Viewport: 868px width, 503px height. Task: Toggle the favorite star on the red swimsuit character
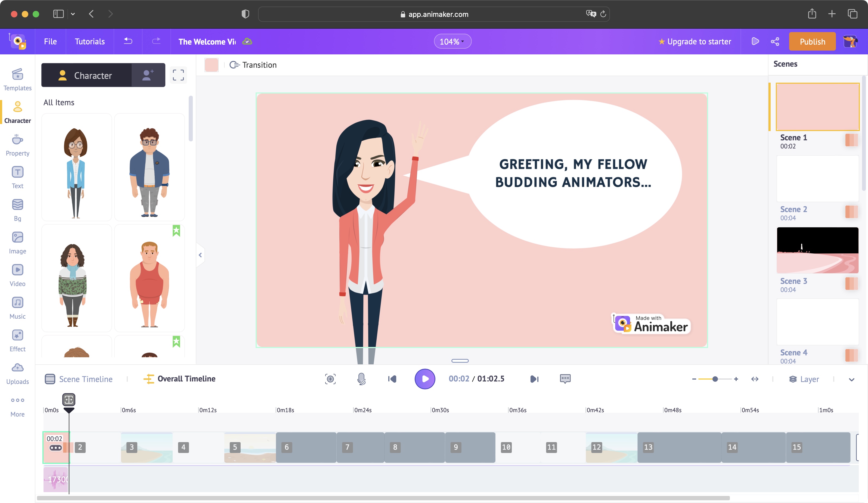click(x=177, y=231)
